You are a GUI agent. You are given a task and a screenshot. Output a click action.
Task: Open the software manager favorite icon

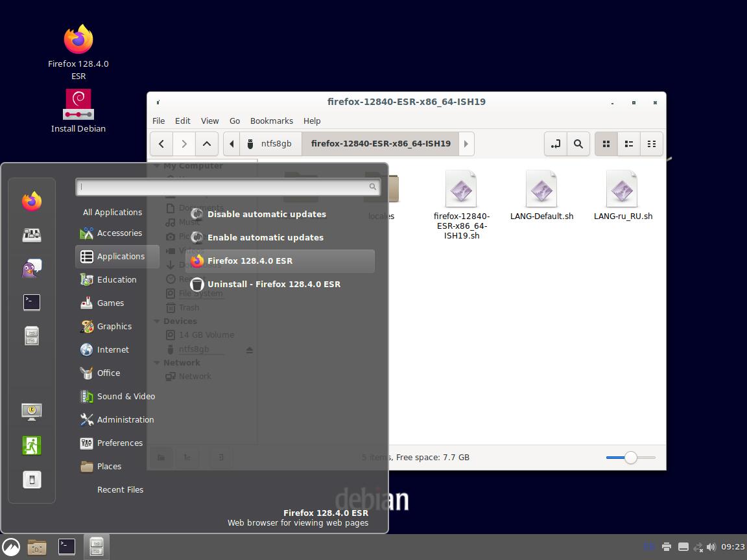pos(31,234)
